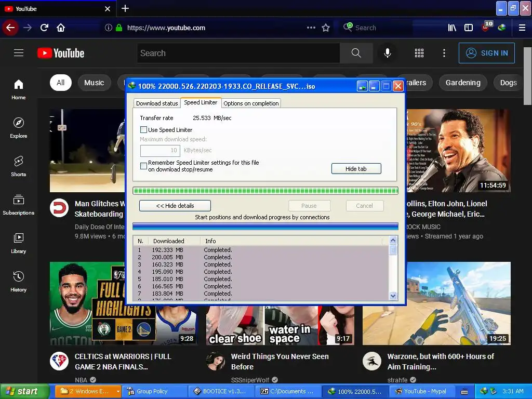Select the Gardening filter chip

[x=463, y=83]
